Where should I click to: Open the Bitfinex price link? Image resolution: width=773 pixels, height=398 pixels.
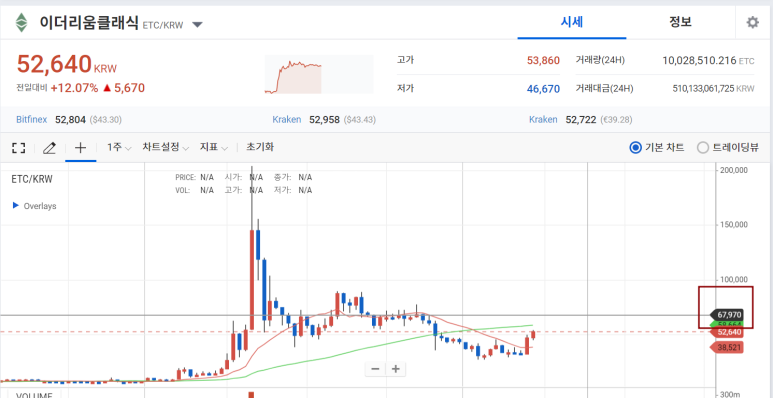(x=32, y=119)
